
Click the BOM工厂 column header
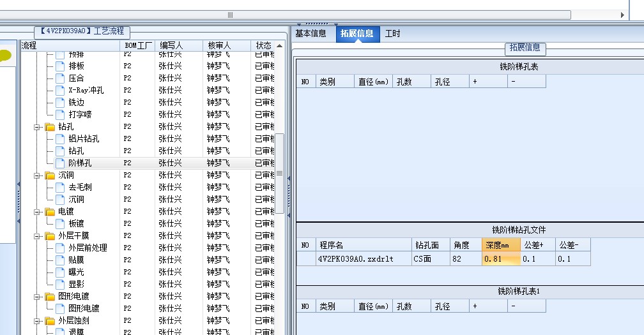137,45
